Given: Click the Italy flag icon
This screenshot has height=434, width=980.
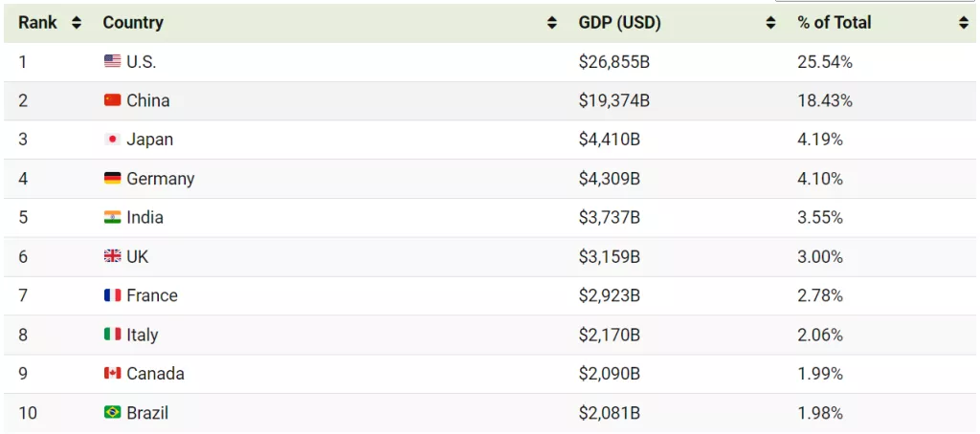Looking at the screenshot, I should click(x=112, y=335).
